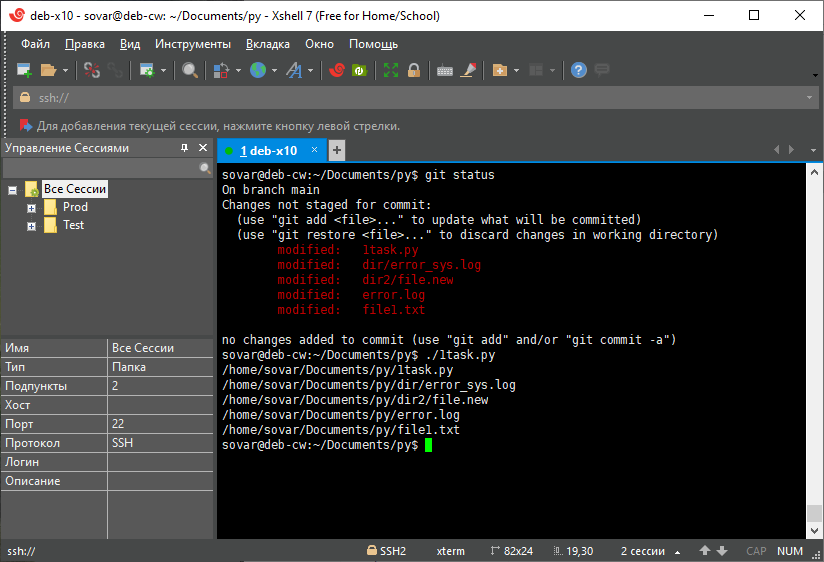The width and height of the screenshot is (824, 562).
Task: Click the terminal scrollbar thumb
Action: tap(815, 513)
